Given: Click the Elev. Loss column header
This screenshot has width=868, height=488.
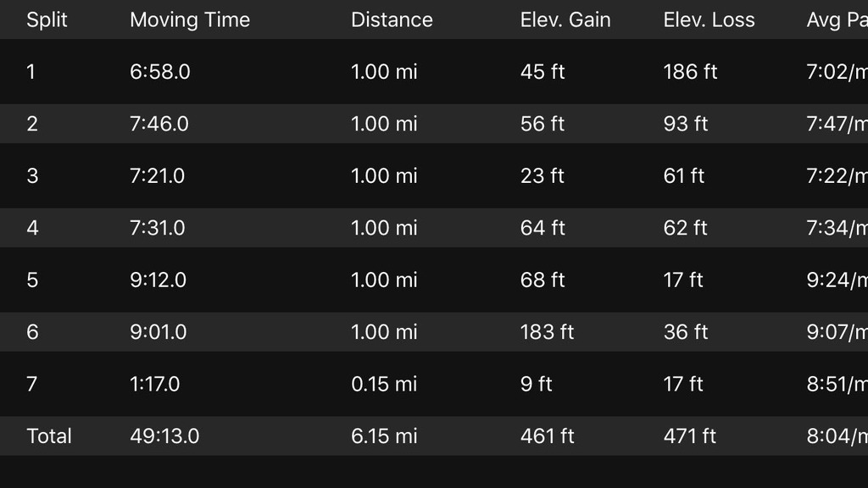Looking at the screenshot, I should (709, 19).
